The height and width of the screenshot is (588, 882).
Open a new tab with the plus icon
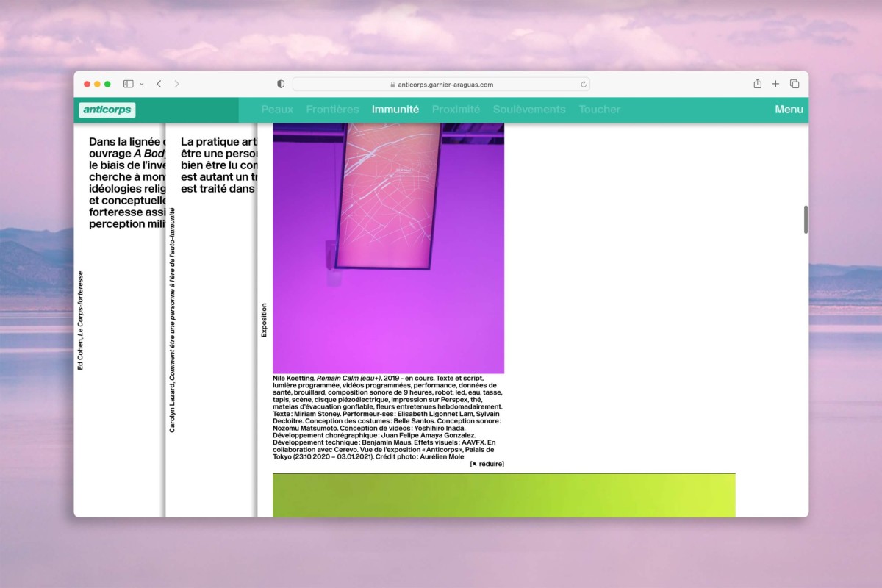(x=775, y=84)
